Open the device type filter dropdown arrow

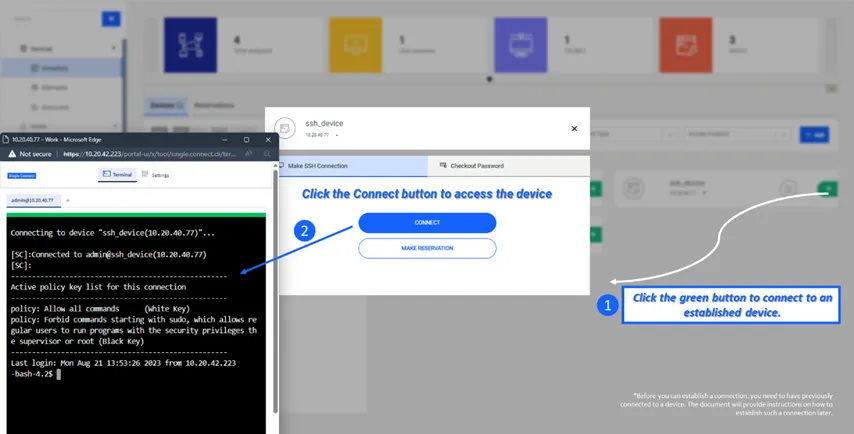(x=670, y=134)
